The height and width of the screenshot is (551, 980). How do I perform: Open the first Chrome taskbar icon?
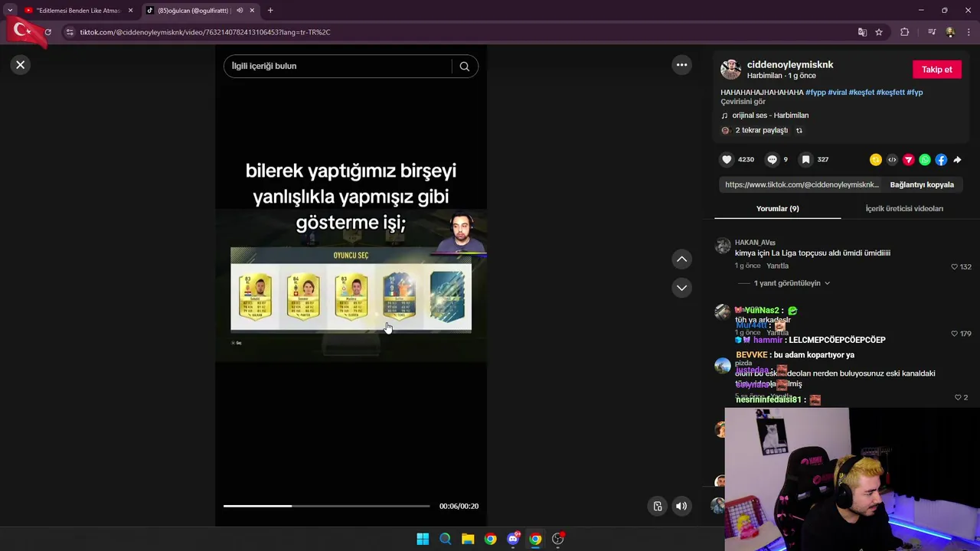tap(490, 539)
